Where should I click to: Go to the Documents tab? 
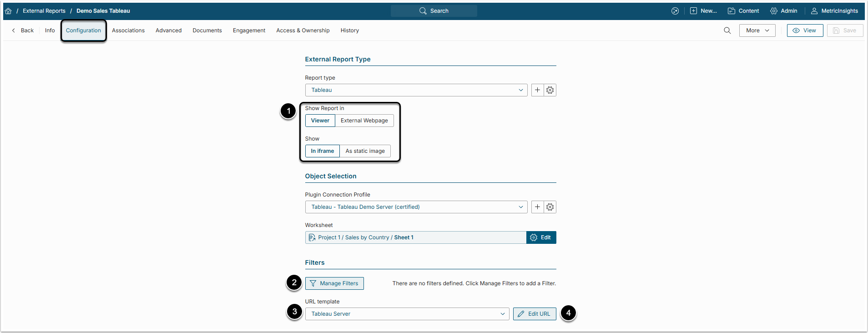coord(207,30)
